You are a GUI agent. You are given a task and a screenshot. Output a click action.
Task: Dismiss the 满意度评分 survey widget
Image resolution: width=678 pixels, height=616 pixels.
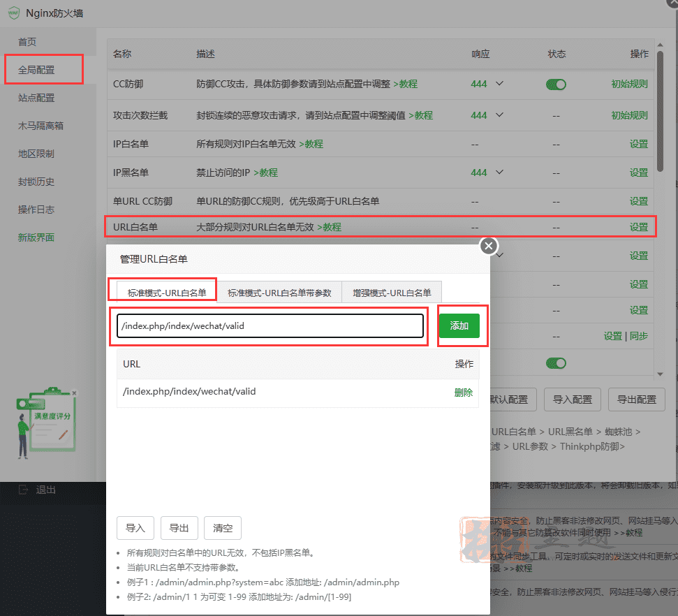(x=75, y=393)
